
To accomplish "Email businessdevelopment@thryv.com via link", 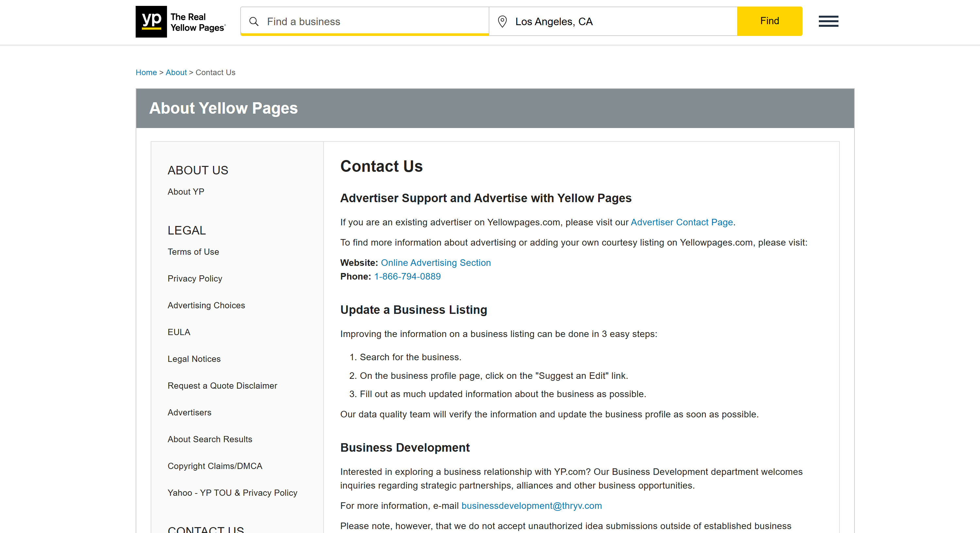I will pos(532,506).
